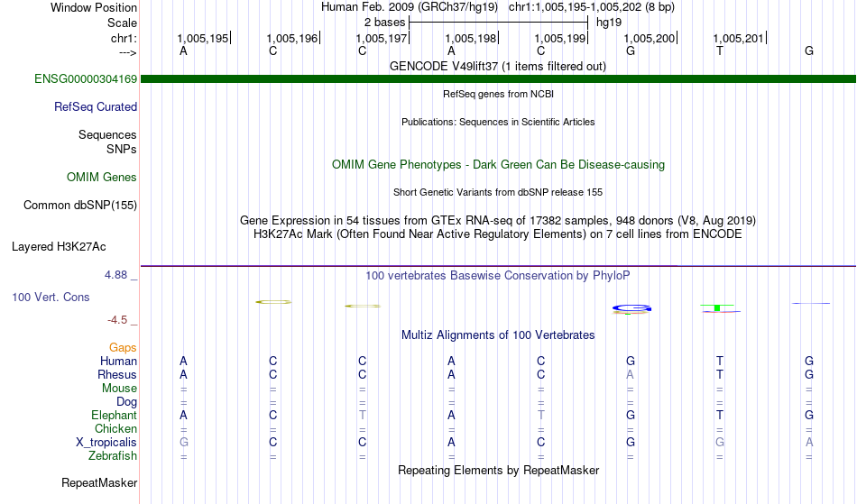
Task: Click Publications: Sequences in Scientific Articles title
Action: (498, 122)
